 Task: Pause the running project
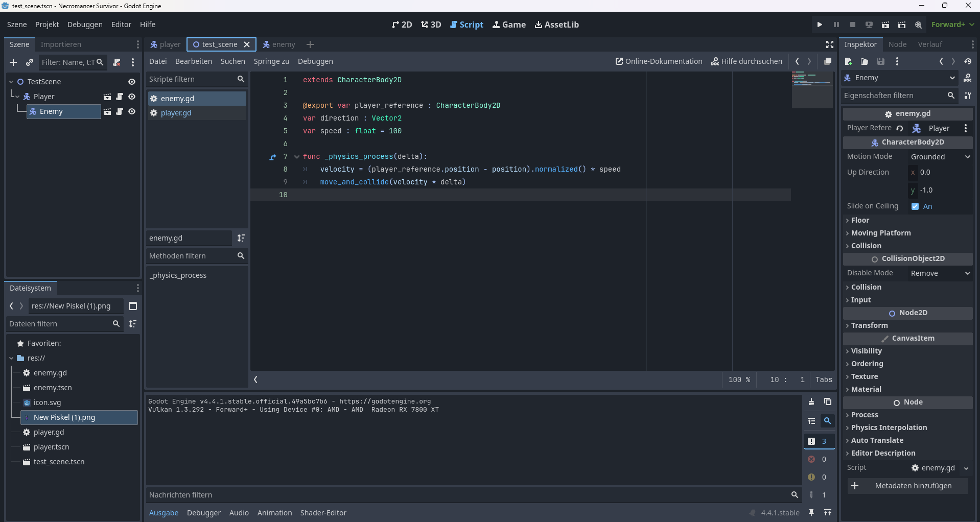[x=836, y=25]
